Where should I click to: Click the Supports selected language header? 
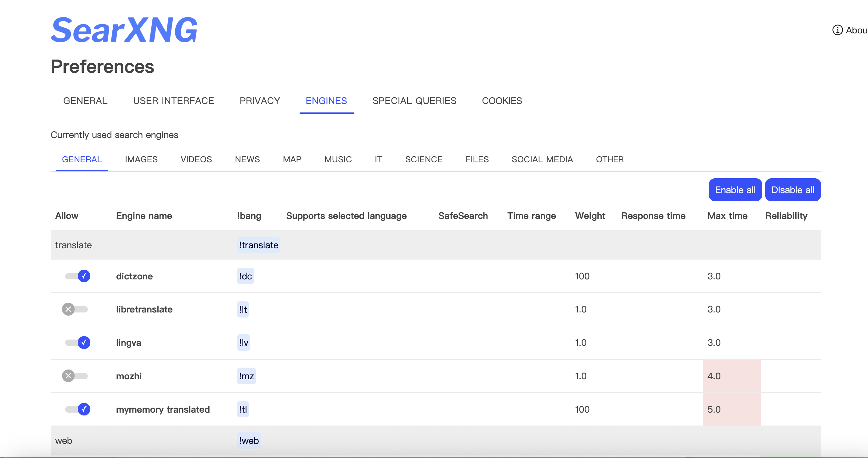coord(346,215)
